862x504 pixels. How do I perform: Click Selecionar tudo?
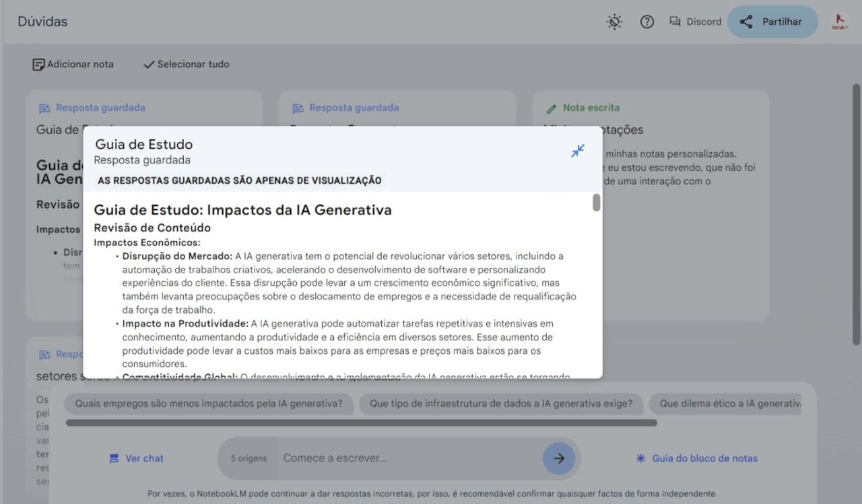187,65
